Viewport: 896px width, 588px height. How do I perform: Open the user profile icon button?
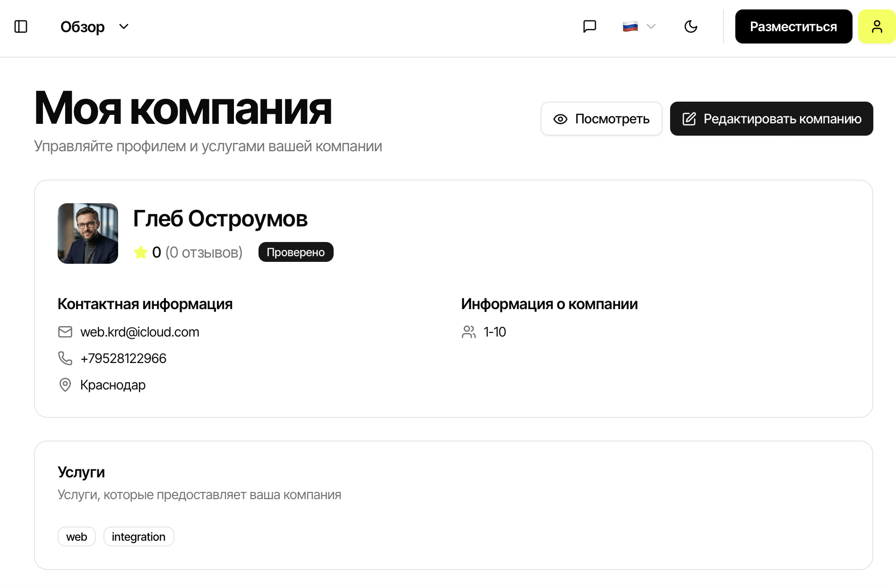point(877,26)
